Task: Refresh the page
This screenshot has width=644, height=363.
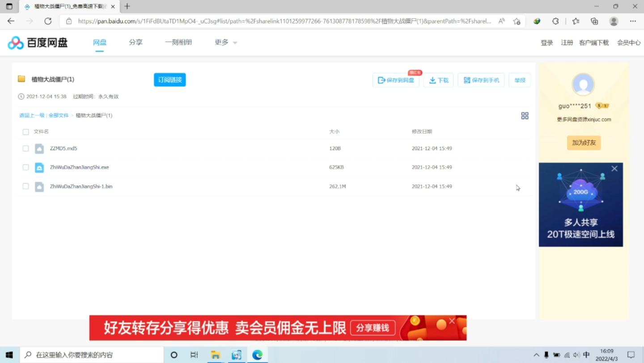Action: tap(48, 21)
